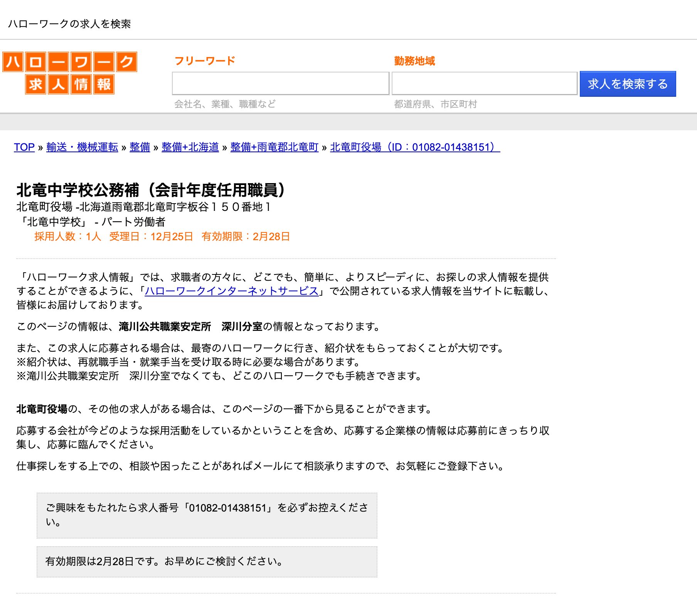The image size is (697, 616).
Task: Click the 勤務地域 location input field
Action: click(x=484, y=83)
